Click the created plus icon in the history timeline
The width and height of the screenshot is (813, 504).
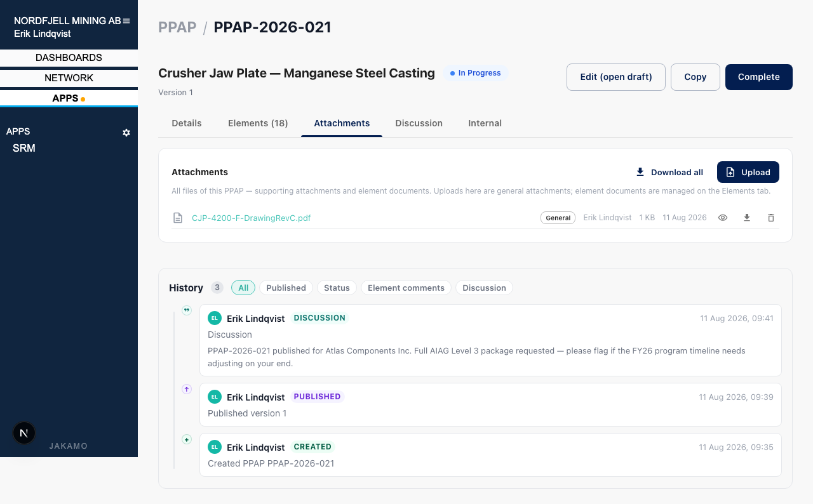click(x=187, y=439)
